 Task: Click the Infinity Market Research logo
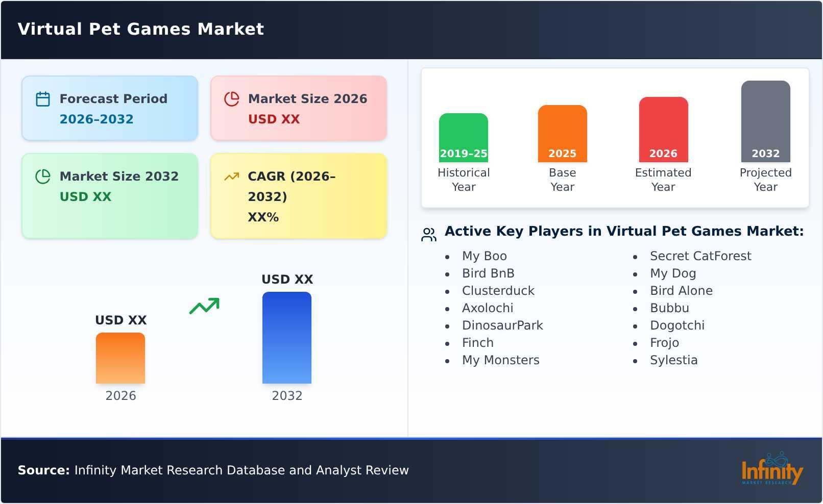(772, 469)
